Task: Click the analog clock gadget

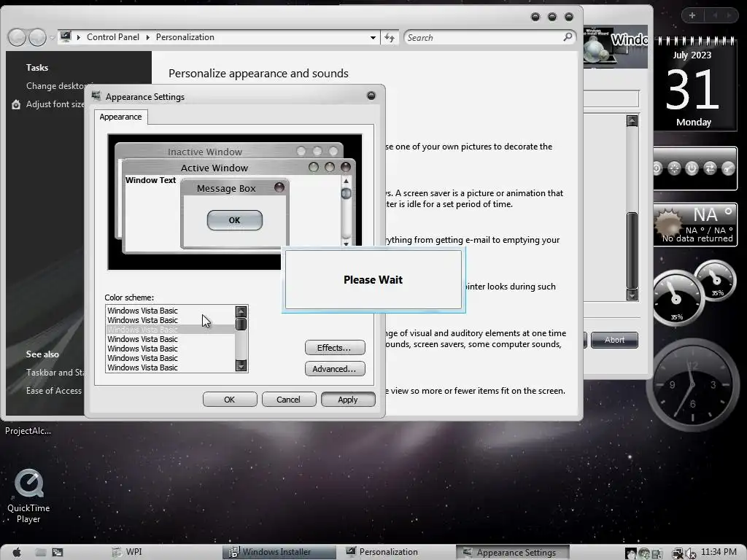Action: 693,384
